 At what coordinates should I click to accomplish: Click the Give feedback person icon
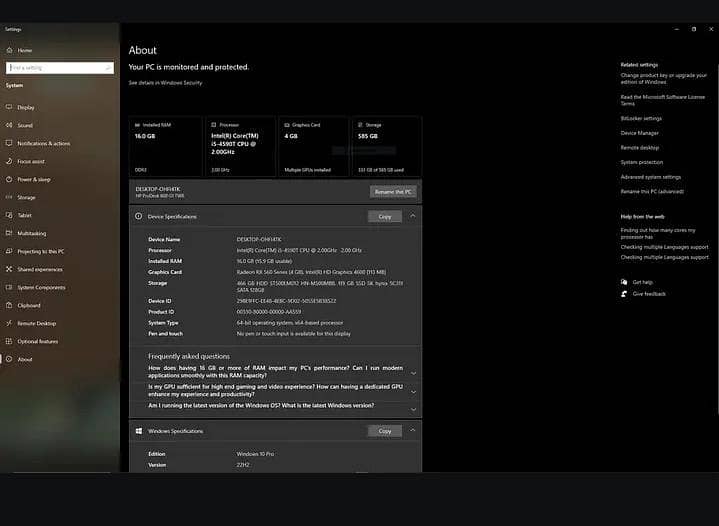pos(624,293)
